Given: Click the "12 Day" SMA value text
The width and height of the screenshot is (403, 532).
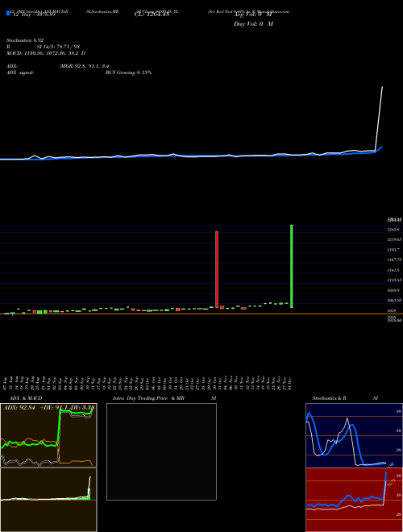Looking at the screenshot, I should pyautogui.click(x=34, y=15).
